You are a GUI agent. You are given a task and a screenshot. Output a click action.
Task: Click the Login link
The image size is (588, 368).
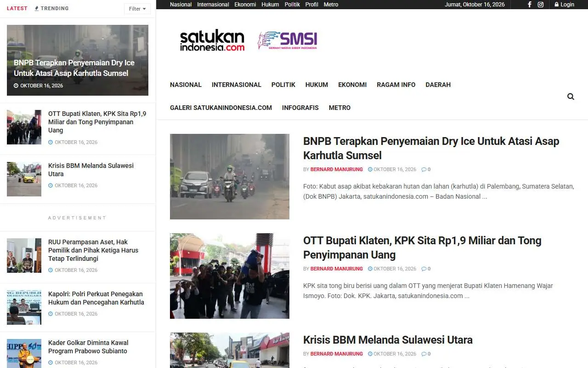[564, 5]
